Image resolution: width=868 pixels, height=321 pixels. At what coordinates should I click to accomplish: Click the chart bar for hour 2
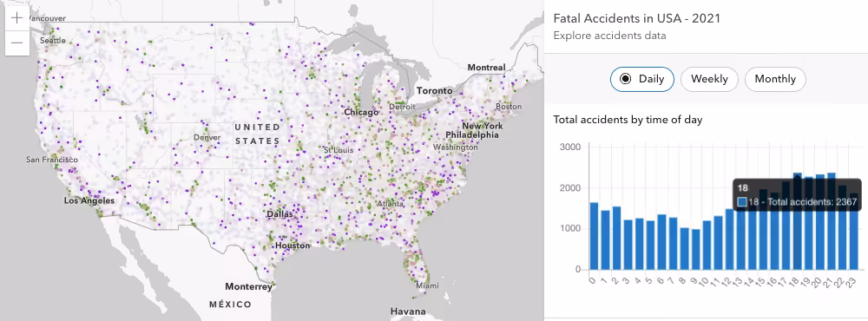pos(616,238)
